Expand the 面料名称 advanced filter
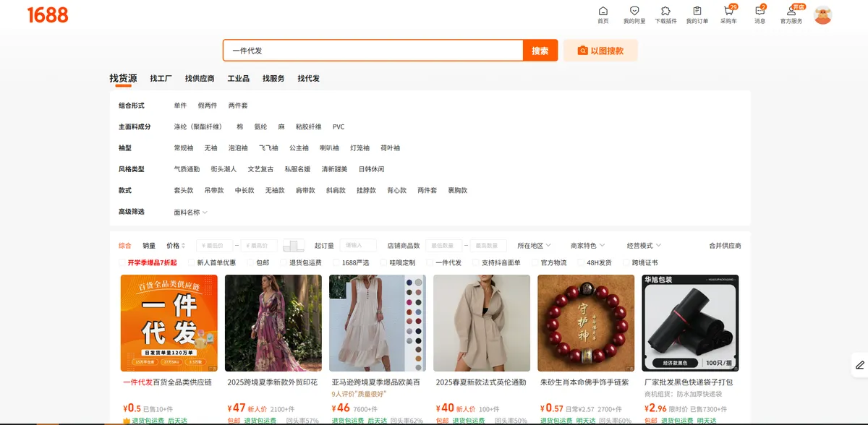868x425 pixels. click(x=190, y=212)
